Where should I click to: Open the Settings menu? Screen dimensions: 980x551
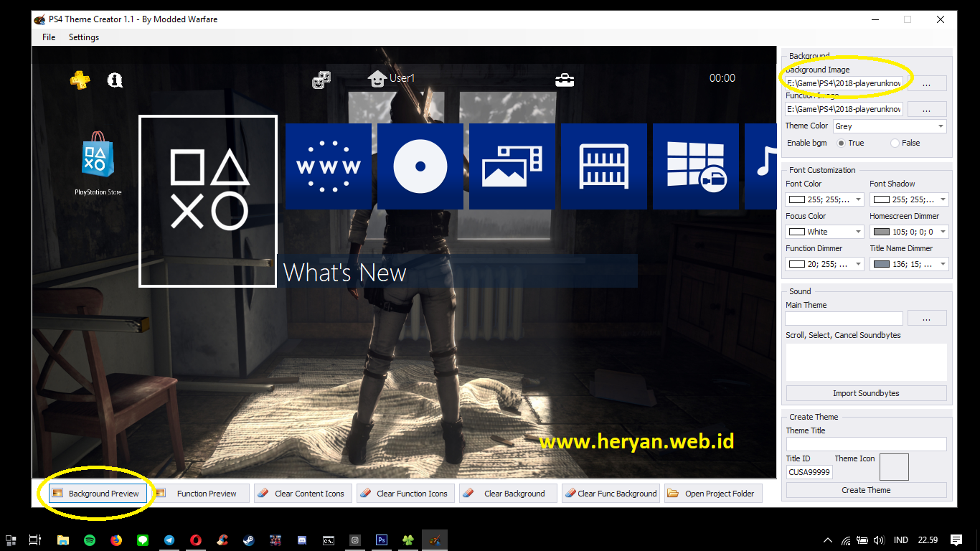pos(84,37)
